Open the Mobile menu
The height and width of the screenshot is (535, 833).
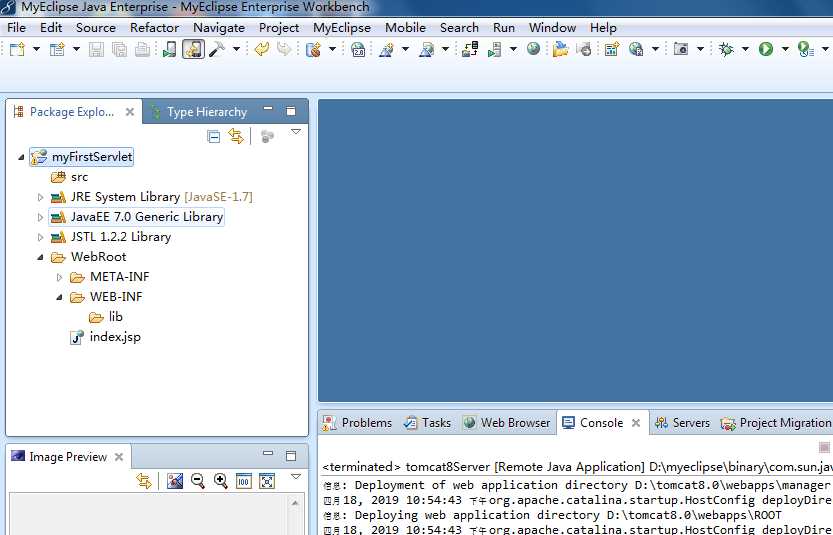click(x=405, y=28)
